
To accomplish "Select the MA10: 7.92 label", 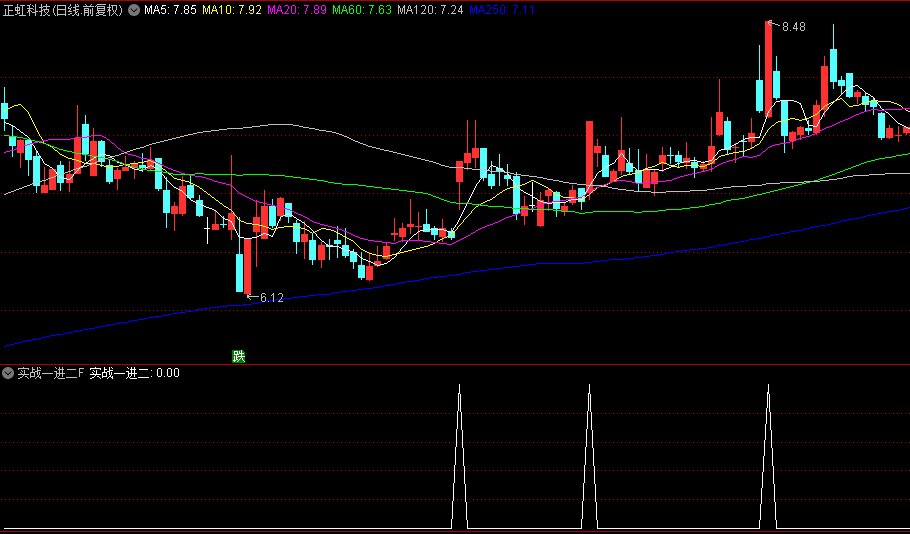I will pyautogui.click(x=232, y=10).
